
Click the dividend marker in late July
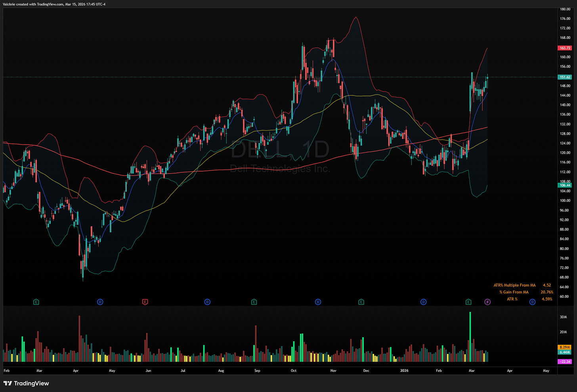point(207,302)
